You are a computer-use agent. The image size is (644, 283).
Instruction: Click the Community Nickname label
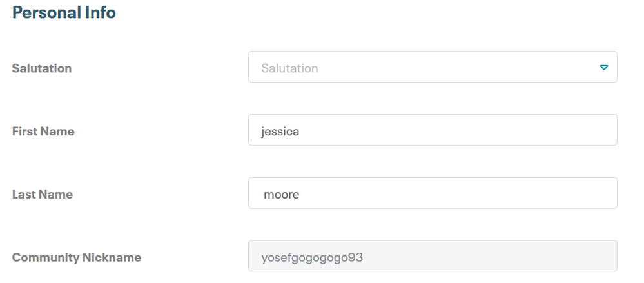(x=77, y=257)
